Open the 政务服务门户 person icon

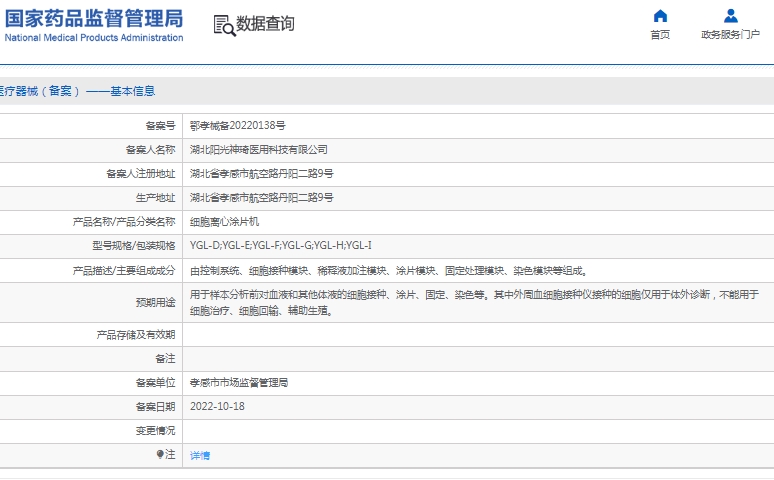click(x=731, y=16)
